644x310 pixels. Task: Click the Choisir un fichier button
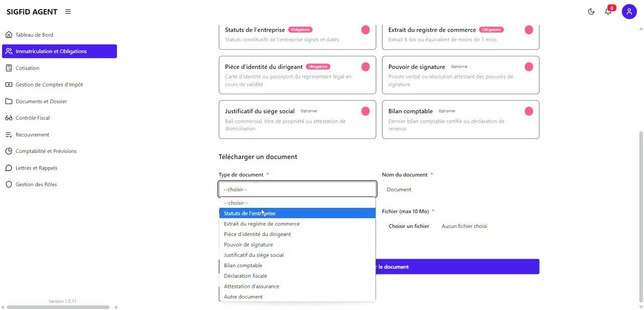409,226
